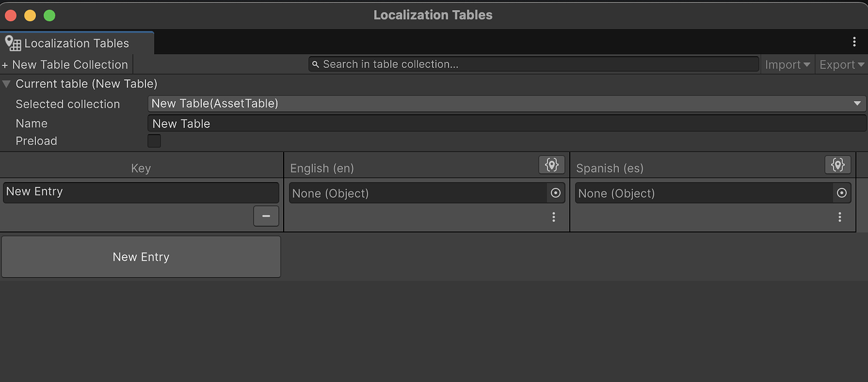Enable the Preload checkbox
The height and width of the screenshot is (382, 868).
pyautogui.click(x=153, y=141)
